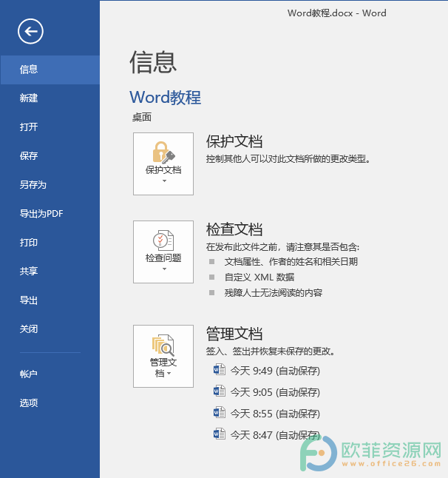Click the Word file icon beside 今天 9:05
448x478 pixels.
click(x=220, y=391)
